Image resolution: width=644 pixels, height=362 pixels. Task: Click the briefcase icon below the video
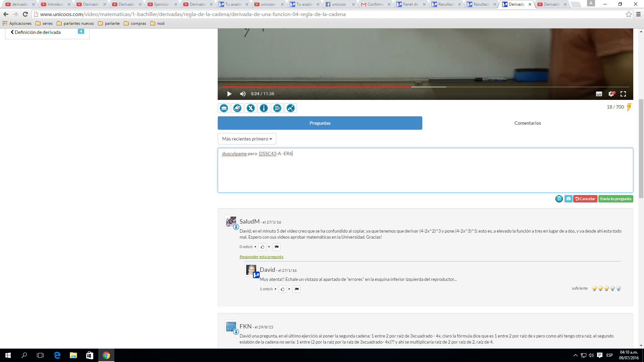coord(224,108)
